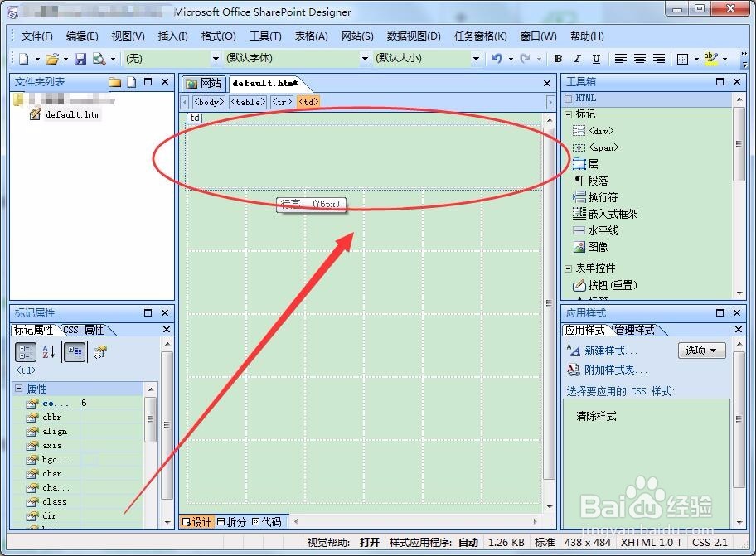Select default.htm in the folder list

(x=72, y=114)
